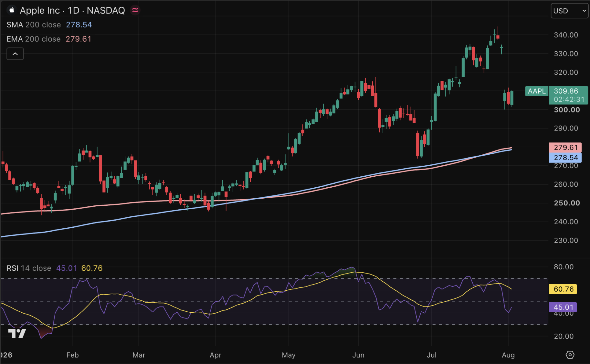This screenshot has height=364, width=590.
Task: Select the "Apple Inc · 1D · NASDAQ" symbol title
Action: tap(72, 10)
